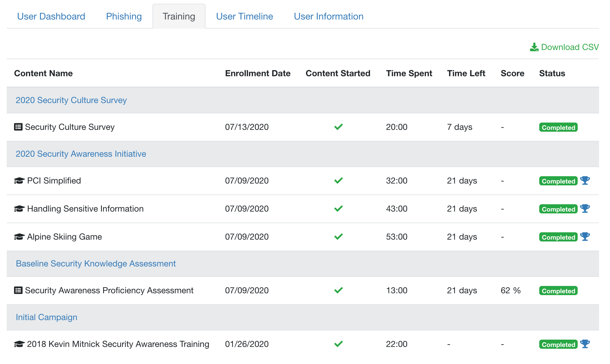Click the 62 % score value
The width and height of the screenshot is (610, 364).
pos(511,291)
